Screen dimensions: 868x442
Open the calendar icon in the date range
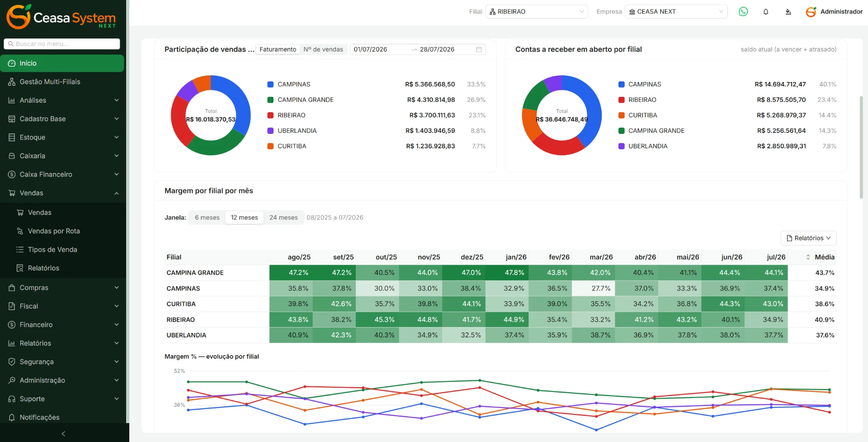(x=479, y=49)
